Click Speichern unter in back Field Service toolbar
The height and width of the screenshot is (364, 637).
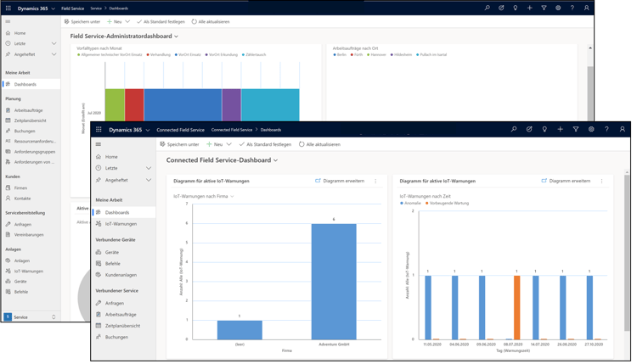click(x=82, y=21)
